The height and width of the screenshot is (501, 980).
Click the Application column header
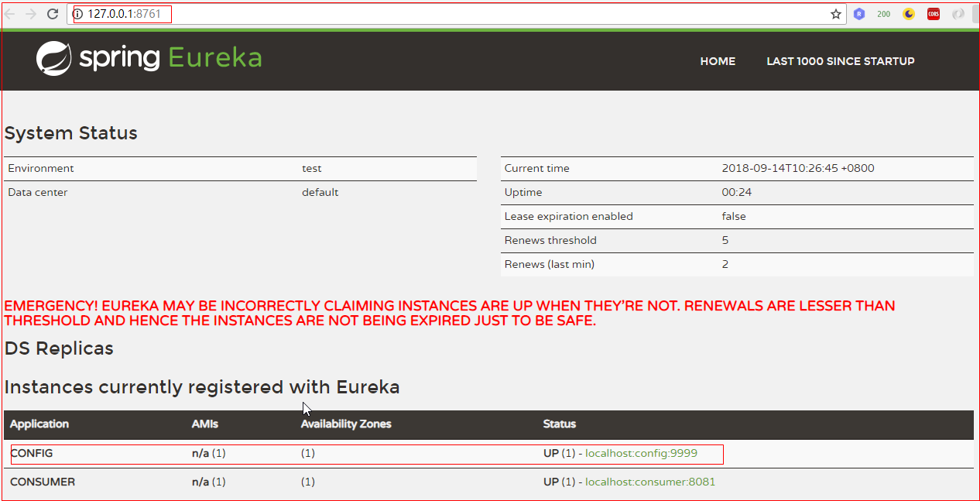pyautogui.click(x=39, y=424)
